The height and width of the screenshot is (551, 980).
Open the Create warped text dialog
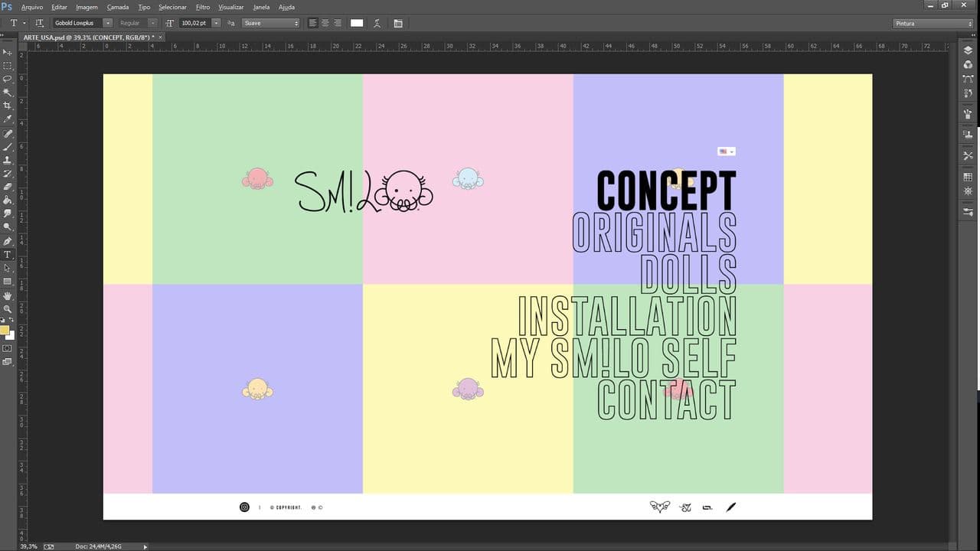[x=377, y=23]
